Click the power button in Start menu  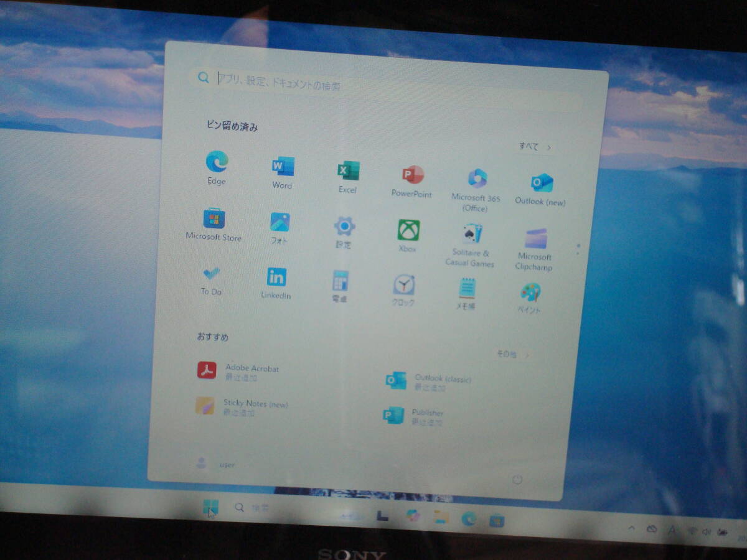[x=517, y=480]
